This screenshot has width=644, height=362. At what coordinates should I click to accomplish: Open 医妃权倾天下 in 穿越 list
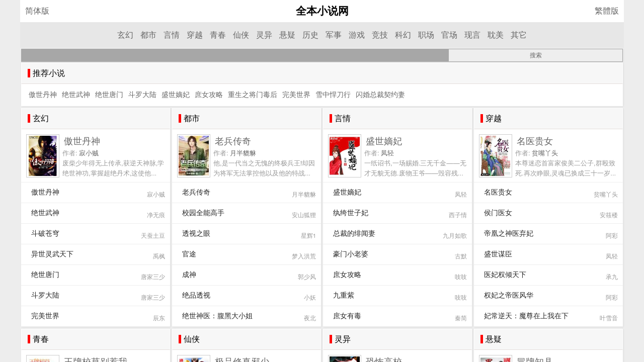(x=505, y=275)
